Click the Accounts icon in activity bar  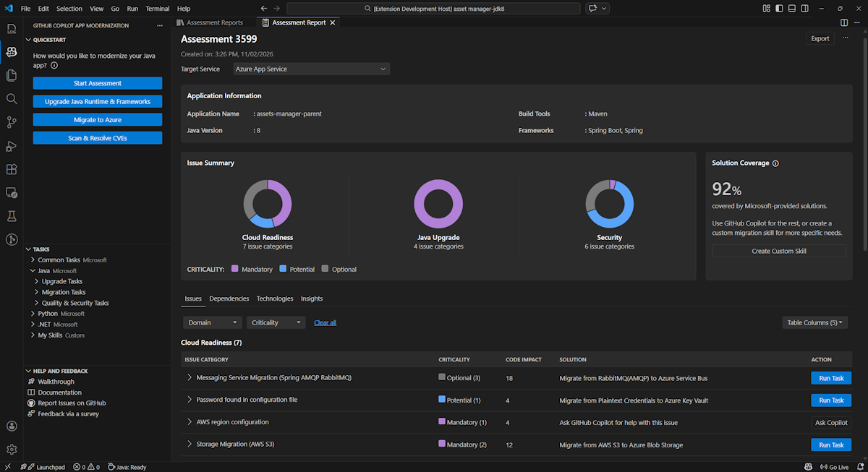[11, 426]
